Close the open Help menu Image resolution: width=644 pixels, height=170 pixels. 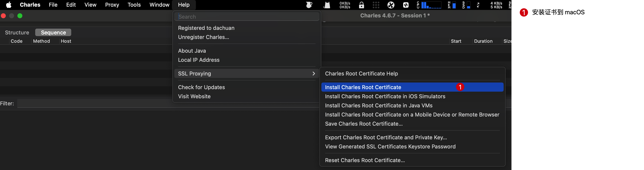tap(184, 5)
